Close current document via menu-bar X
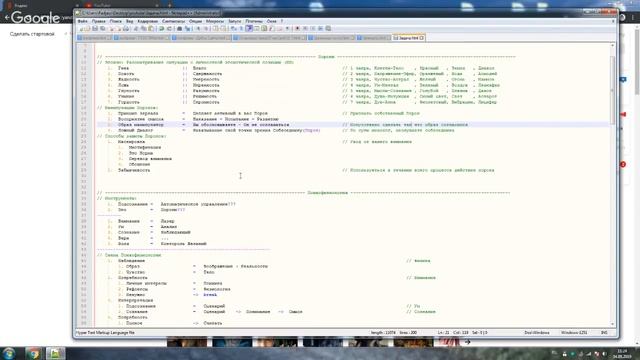The height and width of the screenshot is (360, 640). click(613, 21)
